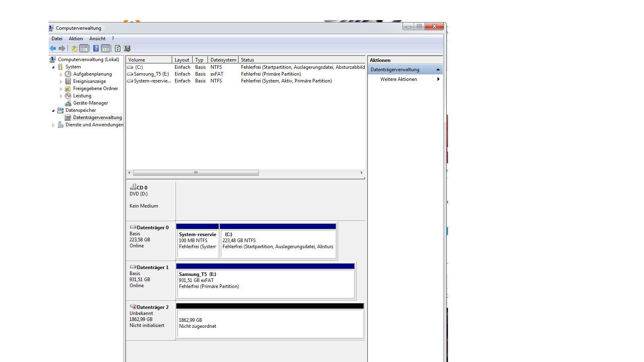Image resolution: width=644 pixels, height=362 pixels.
Task: Click the Refresh toolbar icon
Action: (118, 48)
